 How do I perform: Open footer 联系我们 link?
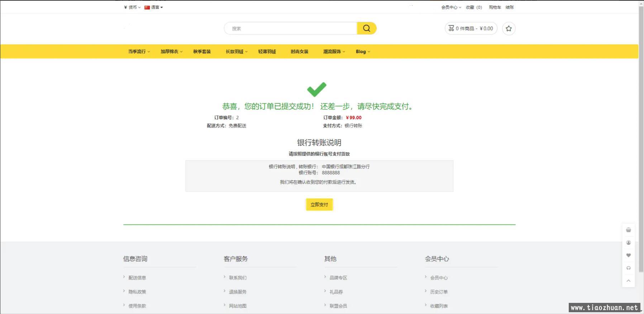[238, 278]
